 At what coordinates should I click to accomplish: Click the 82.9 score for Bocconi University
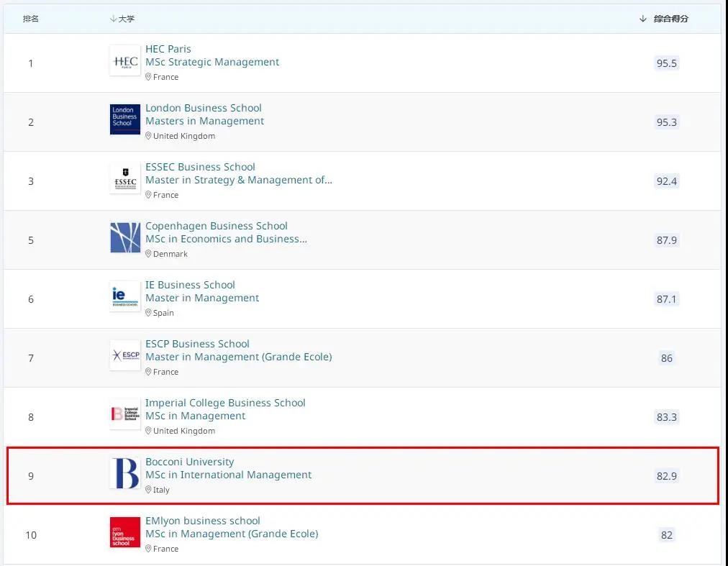tap(666, 476)
